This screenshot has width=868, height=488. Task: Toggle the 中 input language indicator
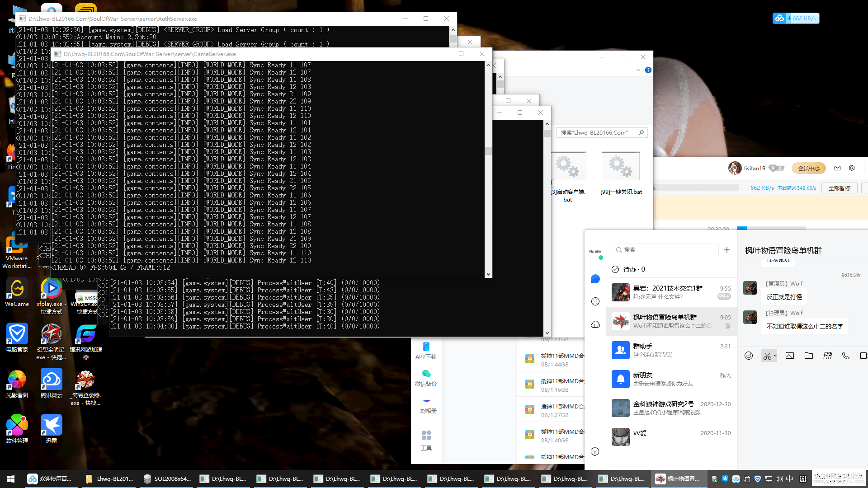790,479
